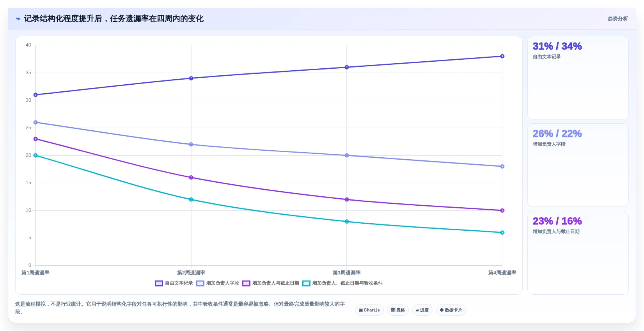This screenshot has height=331, width=644.
Task: Click the 第4周遗漏率 axis label
Action: pos(502,273)
